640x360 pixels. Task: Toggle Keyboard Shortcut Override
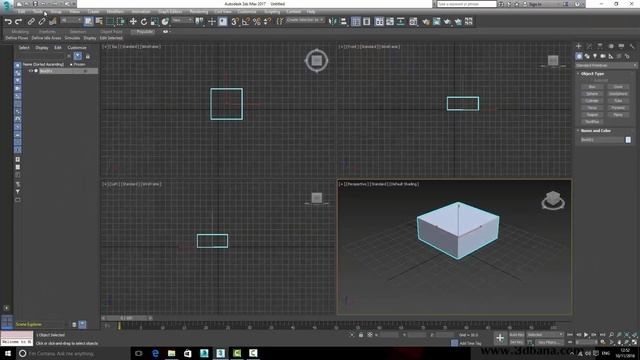coord(222,22)
